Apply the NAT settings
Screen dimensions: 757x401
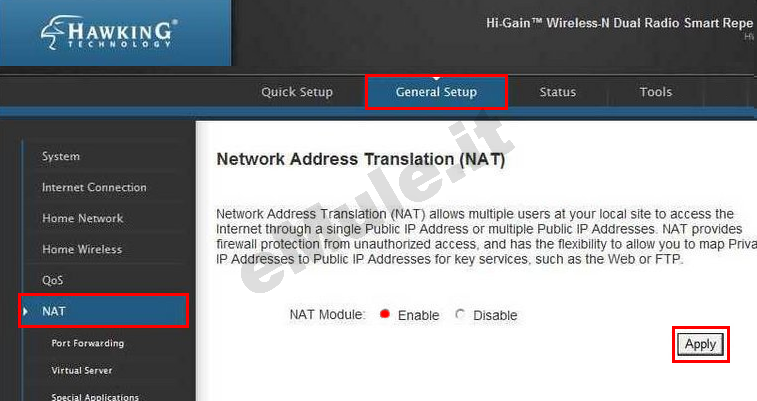(701, 344)
